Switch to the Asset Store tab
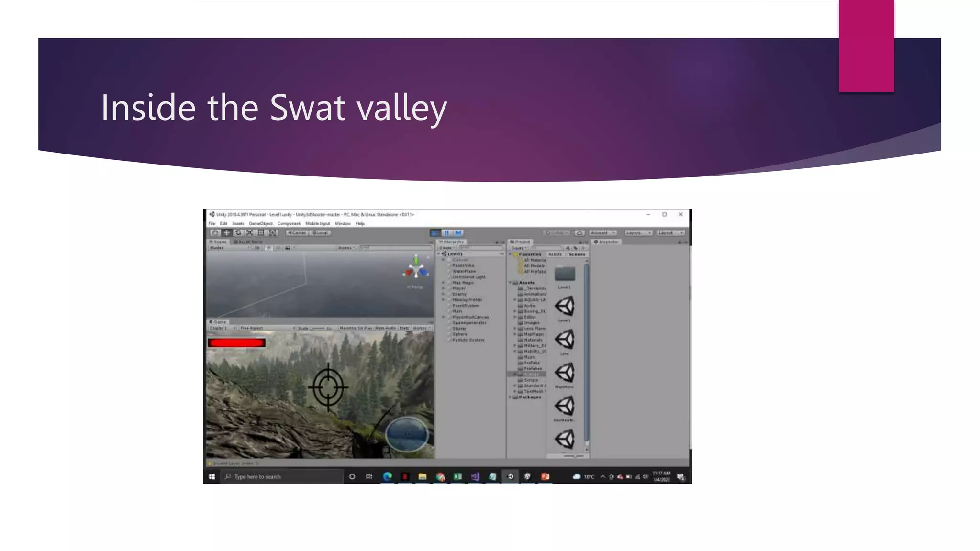Viewport: 980px width, 551px height. 248,242
